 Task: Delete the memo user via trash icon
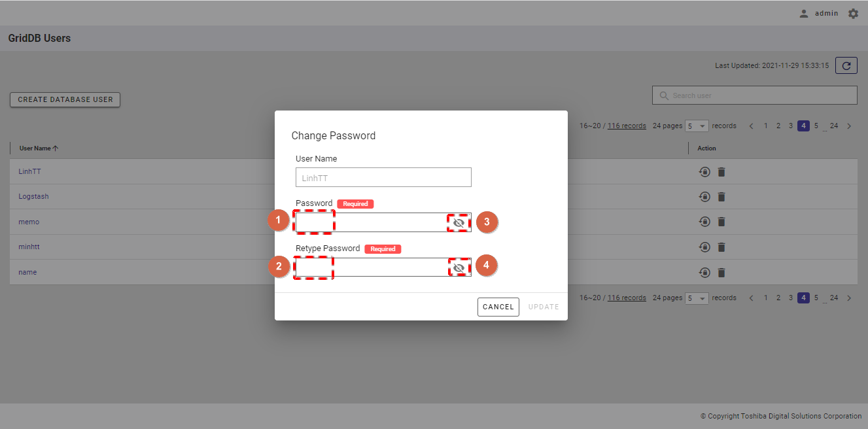pos(721,222)
